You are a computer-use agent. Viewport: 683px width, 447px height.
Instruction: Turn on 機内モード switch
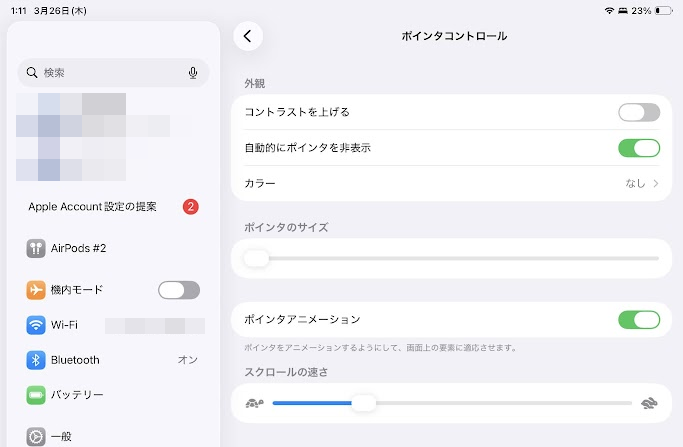[179, 290]
